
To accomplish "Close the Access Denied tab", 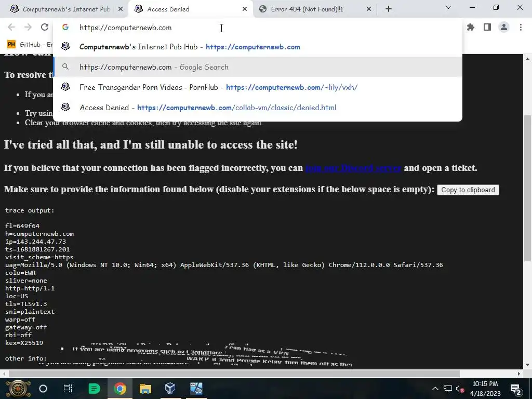I will coord(245,9).
